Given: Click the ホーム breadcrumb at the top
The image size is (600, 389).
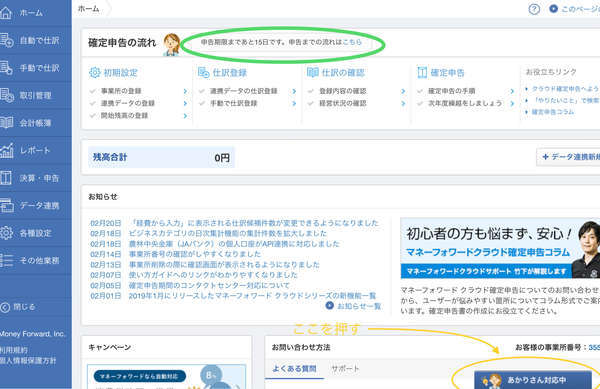Looking at the screenshot, I should point(89,8).
